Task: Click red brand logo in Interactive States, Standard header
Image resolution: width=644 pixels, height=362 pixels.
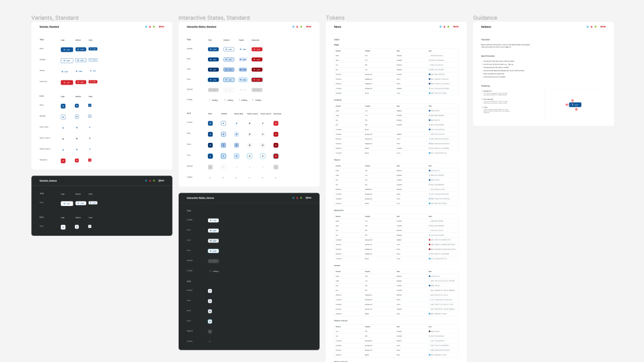Action: (309, 27)
